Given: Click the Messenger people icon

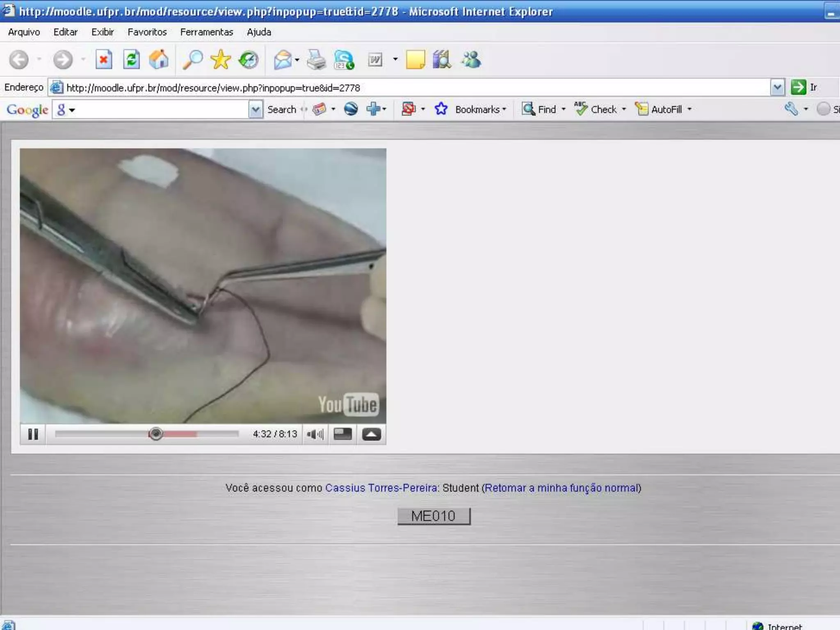Looking at the screenshot, I should tap(471, 60).
